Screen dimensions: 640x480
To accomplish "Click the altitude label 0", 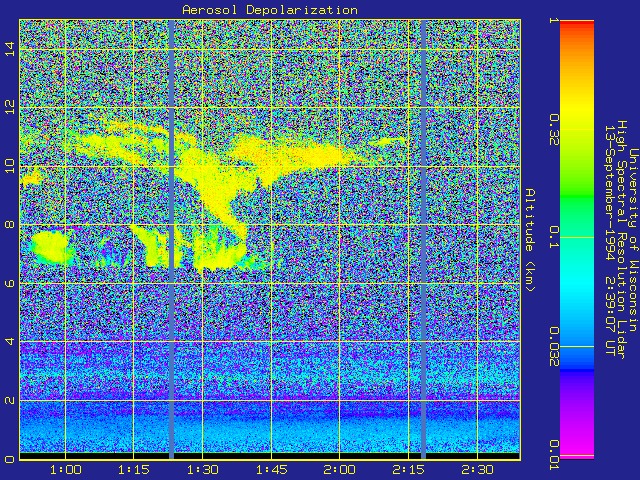I will (10, 459).
